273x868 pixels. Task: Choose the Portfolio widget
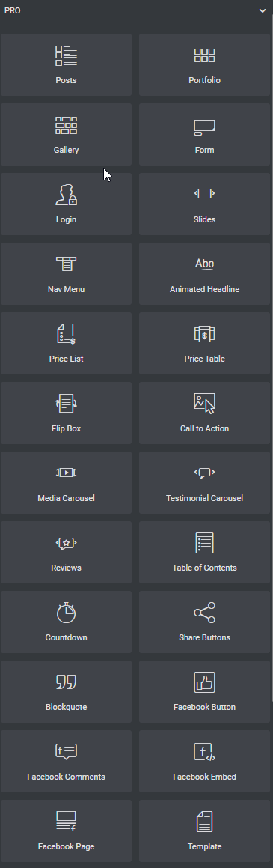click(204, 64)
